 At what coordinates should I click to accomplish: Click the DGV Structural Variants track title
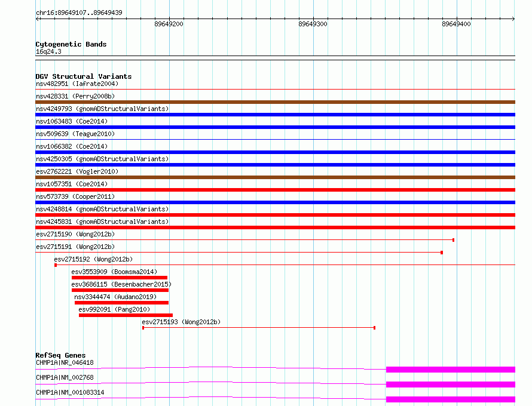84,76
